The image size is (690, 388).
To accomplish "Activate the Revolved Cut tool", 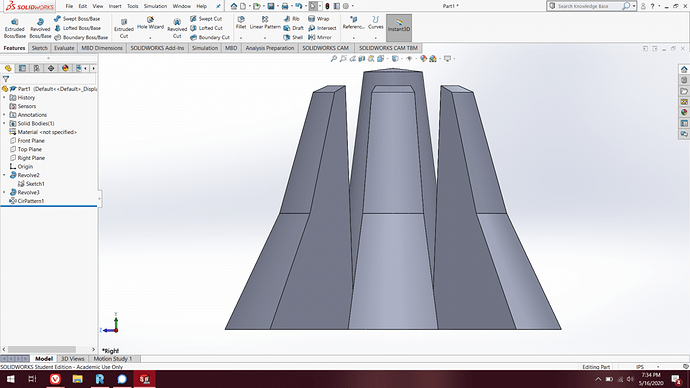I will [x=177, y=29].
